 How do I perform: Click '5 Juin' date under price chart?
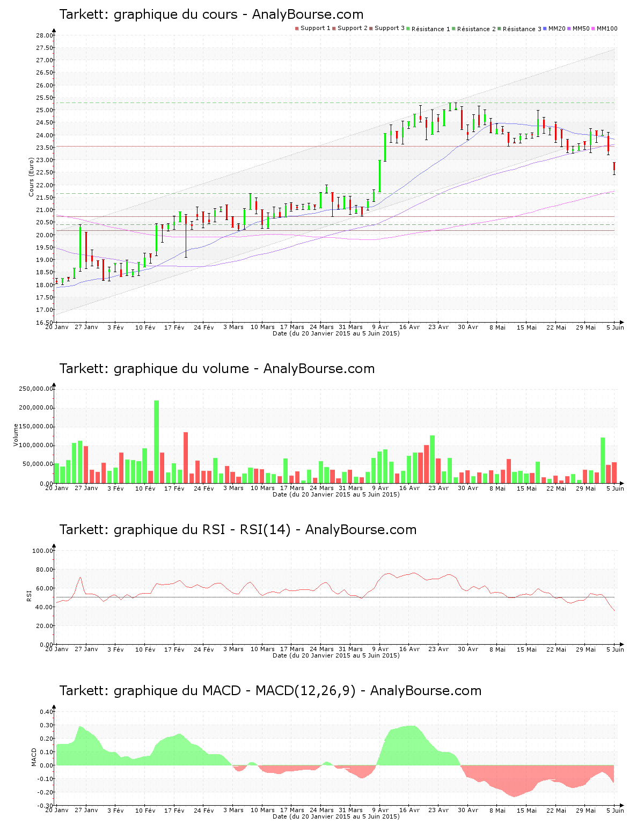click(x=616, y=327)
